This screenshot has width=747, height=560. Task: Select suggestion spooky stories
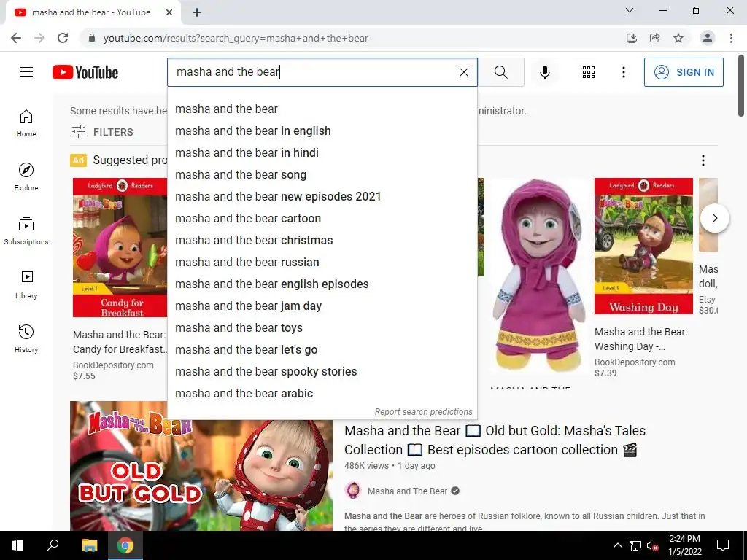[322, 372]
